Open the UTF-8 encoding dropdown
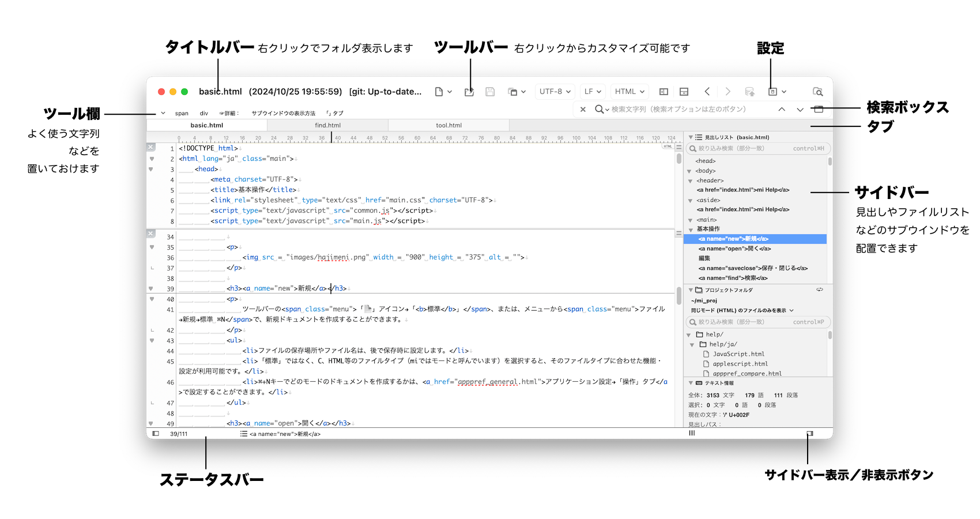980x519 pixels. click(555, 92)
